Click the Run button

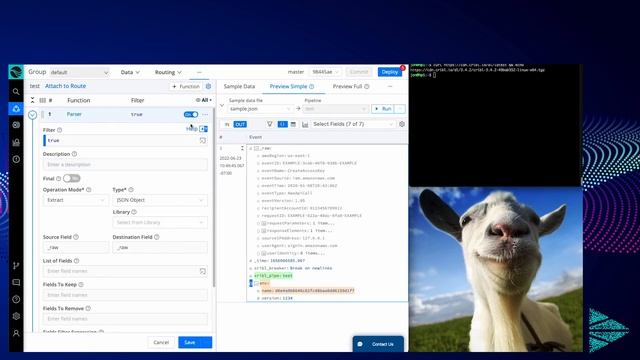pyautogui.click(x=383, y=109)
